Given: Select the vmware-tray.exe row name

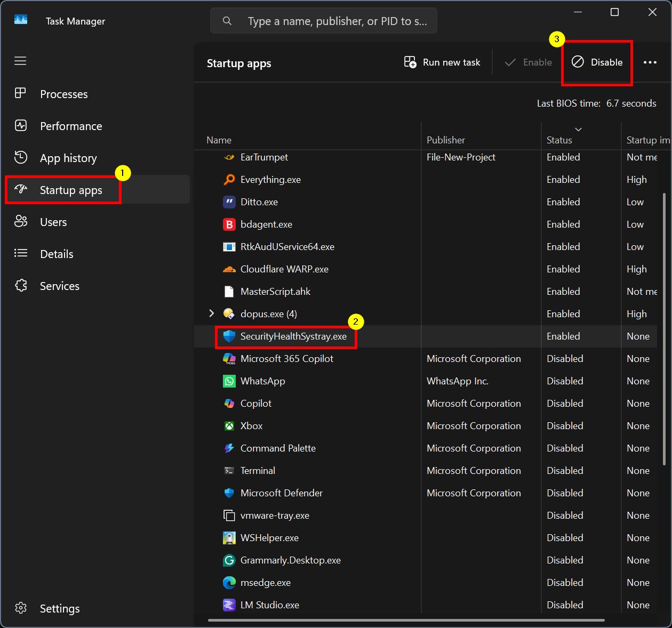Looking at the screenshot, I should tap(275, 516).
